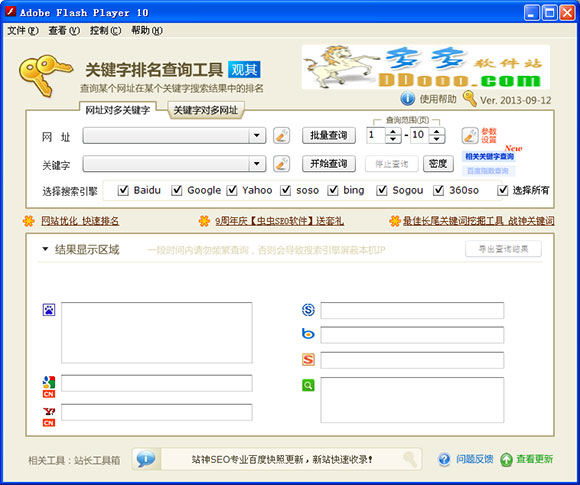
Task: Click the 开始查询 button
Action: (x=329, y=164)
